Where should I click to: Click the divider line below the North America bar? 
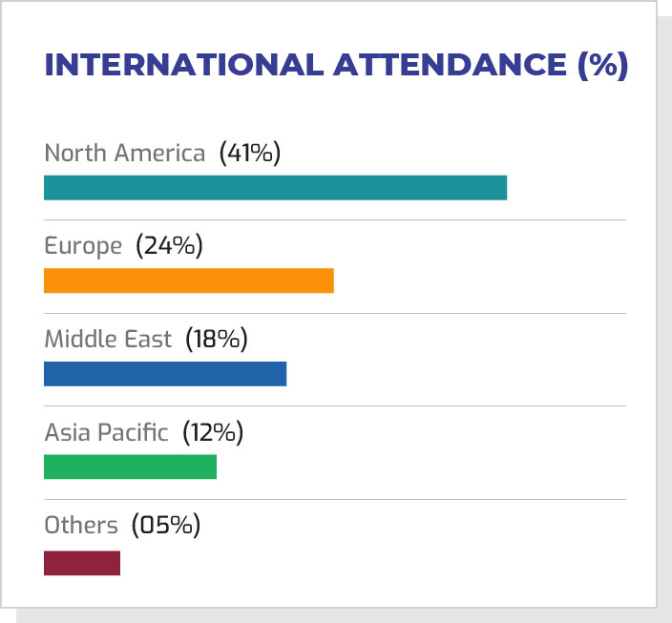tap(334, 220)
